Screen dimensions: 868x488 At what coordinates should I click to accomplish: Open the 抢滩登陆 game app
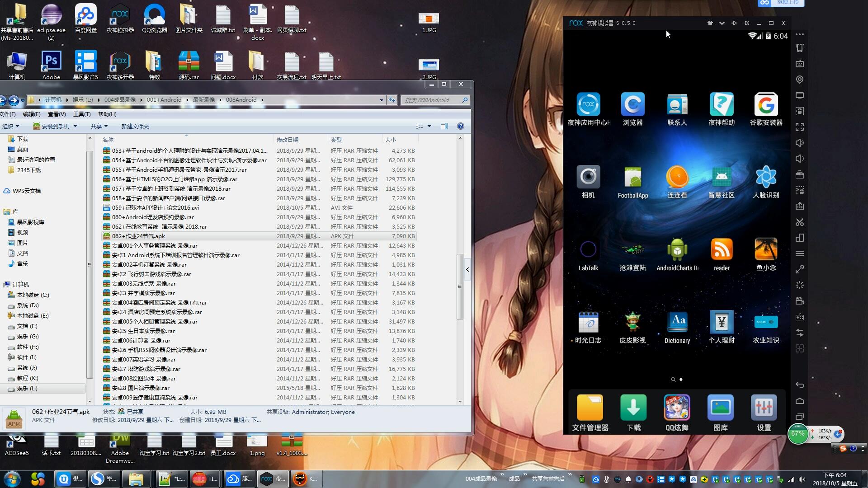[x=632, y=255]
